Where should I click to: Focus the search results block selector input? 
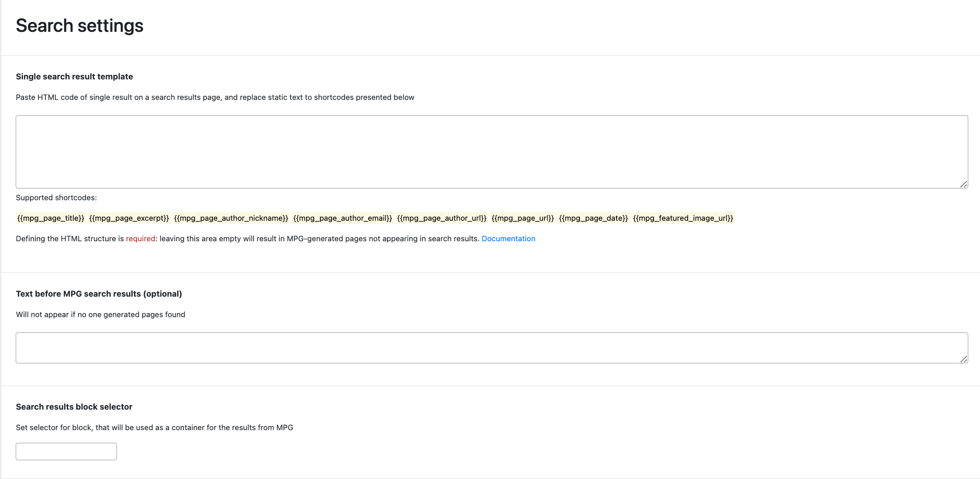pyautogui.click(x=66, y=452)
